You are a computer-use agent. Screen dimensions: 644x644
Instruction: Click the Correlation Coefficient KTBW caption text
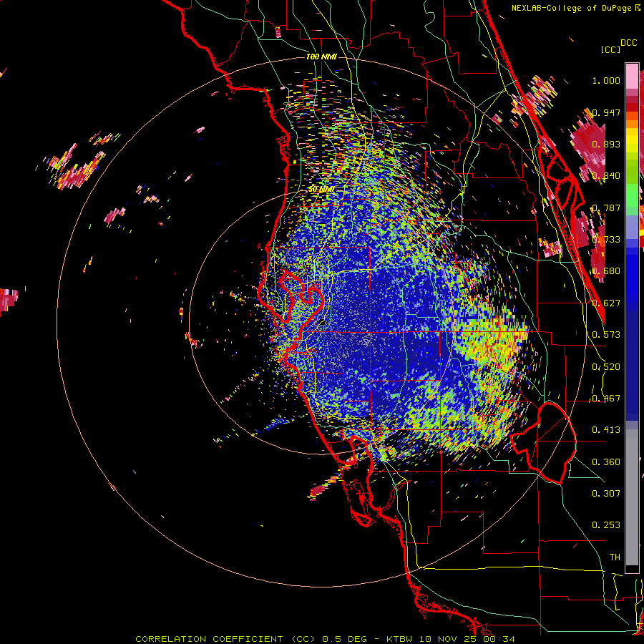click(325, 639)
